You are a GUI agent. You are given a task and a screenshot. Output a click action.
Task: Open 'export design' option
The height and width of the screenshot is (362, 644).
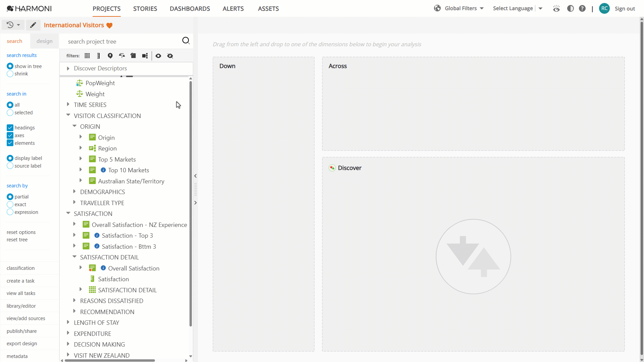tap(22, 344)
